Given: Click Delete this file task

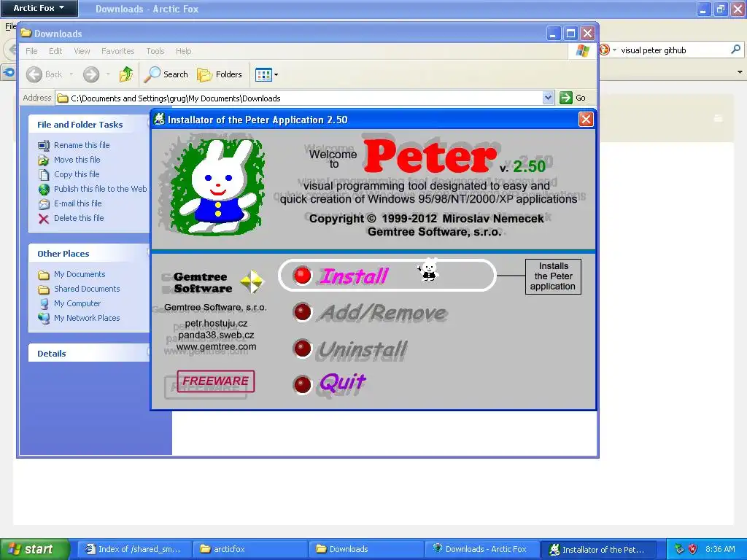Looking at the screenshot, I should (79, 218).
